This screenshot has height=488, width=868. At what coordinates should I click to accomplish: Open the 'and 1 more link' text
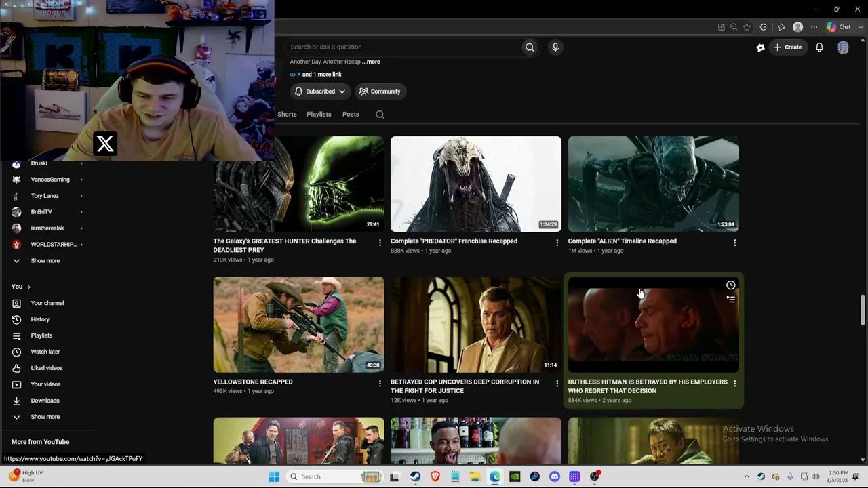pyautogui.click(x=322, y=75)
